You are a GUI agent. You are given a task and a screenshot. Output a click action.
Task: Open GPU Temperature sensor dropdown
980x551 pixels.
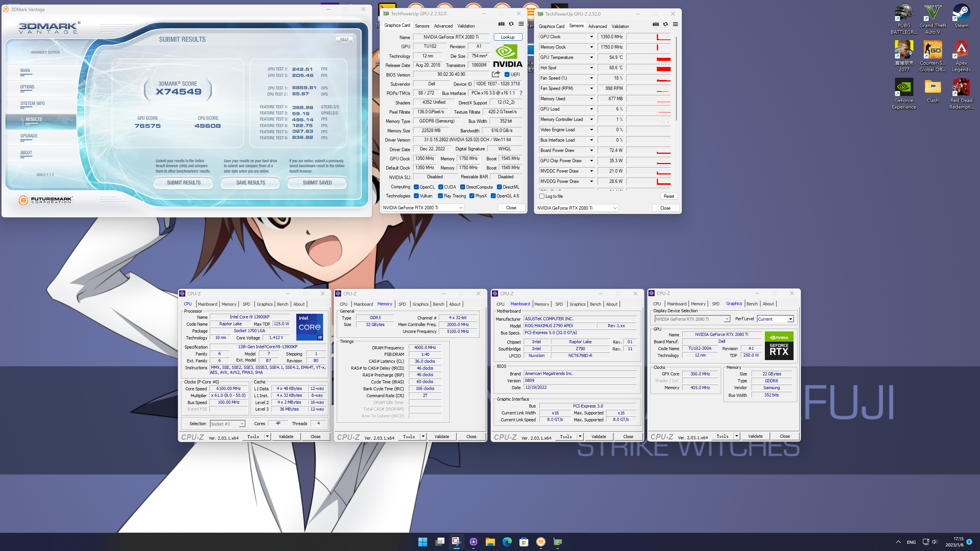[591, 57]
